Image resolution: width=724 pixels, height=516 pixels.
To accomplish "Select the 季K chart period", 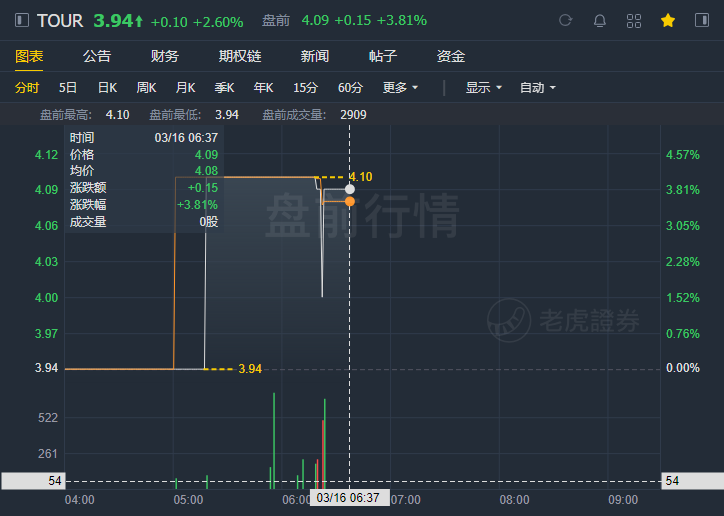I will click(224, 87).
